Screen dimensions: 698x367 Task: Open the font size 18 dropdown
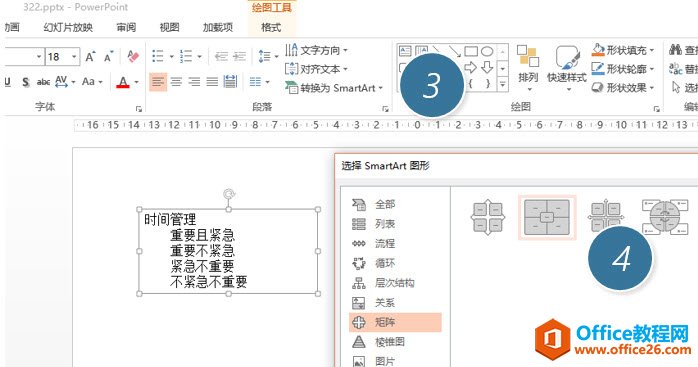(74, 57)
